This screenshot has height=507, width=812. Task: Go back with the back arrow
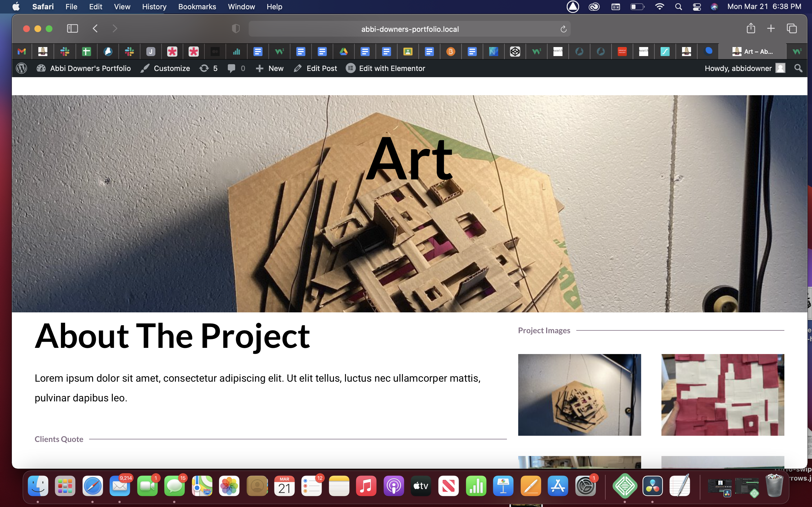point(95,28)
